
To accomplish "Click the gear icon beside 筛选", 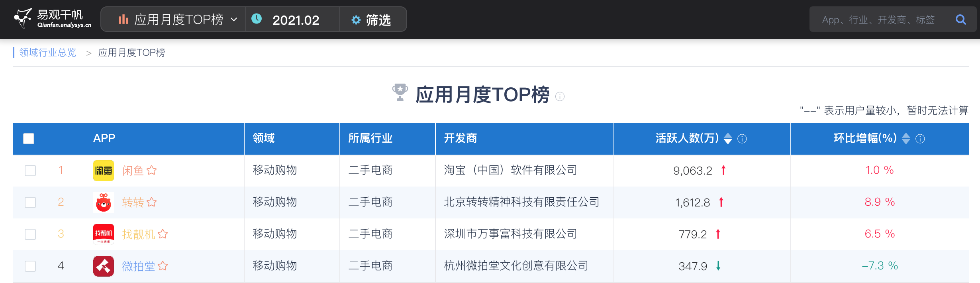I will click(x=356, y=20).
